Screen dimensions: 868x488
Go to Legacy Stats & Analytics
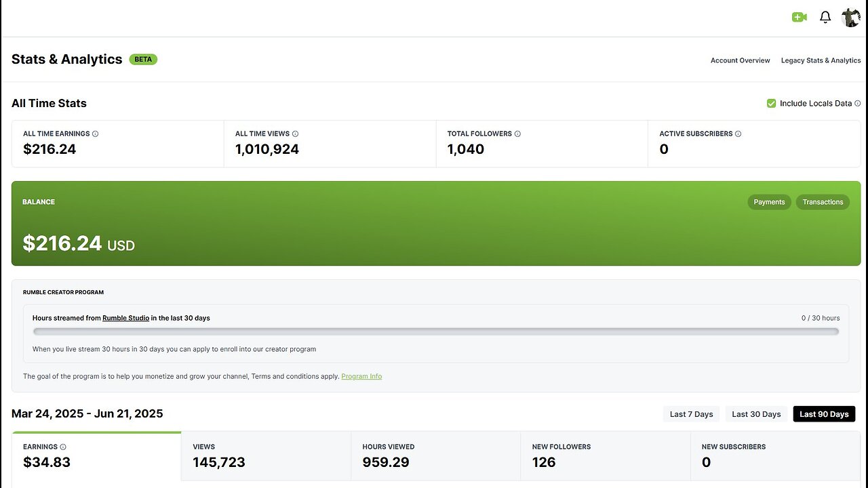(x=821, y=60)
